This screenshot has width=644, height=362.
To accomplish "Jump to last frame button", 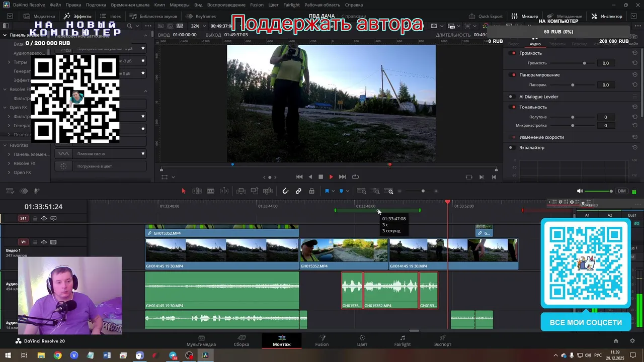I will coord(343,177).
